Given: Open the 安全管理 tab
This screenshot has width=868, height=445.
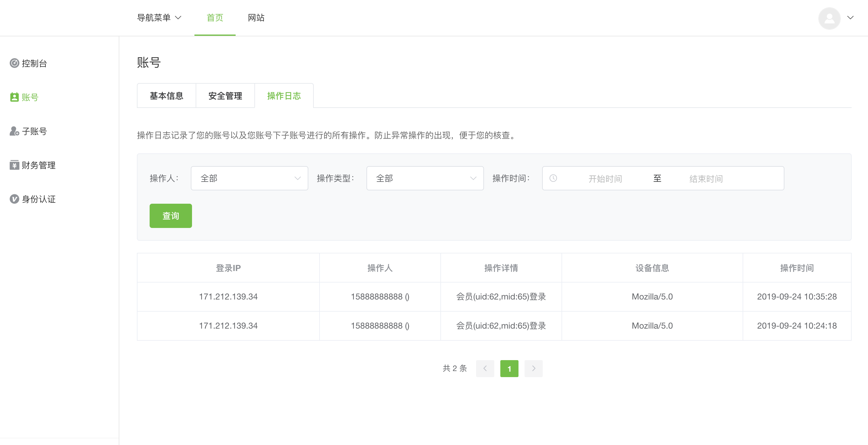Looking at the screenshot, I should [225, 96].
